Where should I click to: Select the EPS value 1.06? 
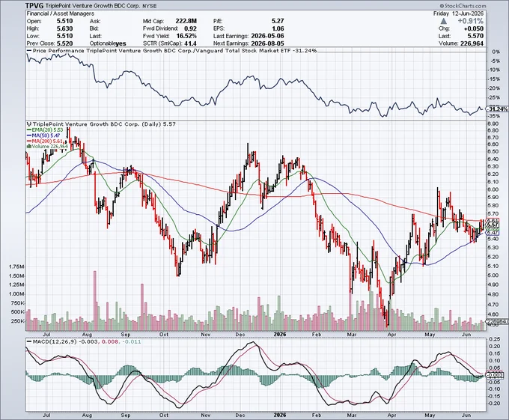point(278,28)
